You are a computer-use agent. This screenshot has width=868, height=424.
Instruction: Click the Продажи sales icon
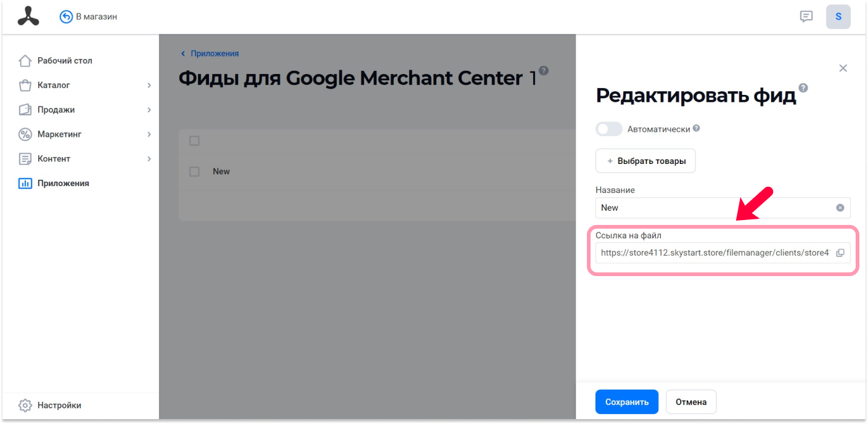coord(25,110)
